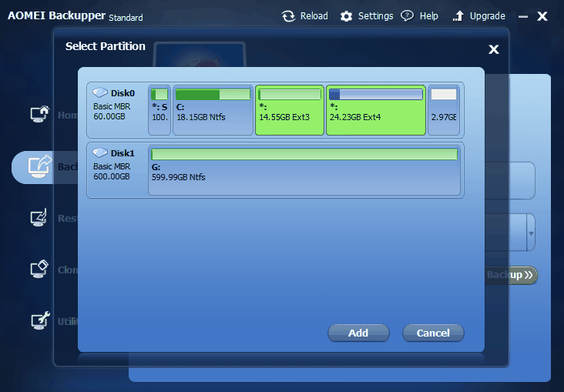Close the AOMEI Backupper main window
The height and width of the screenshot is (392, 564).
[542, 16]
